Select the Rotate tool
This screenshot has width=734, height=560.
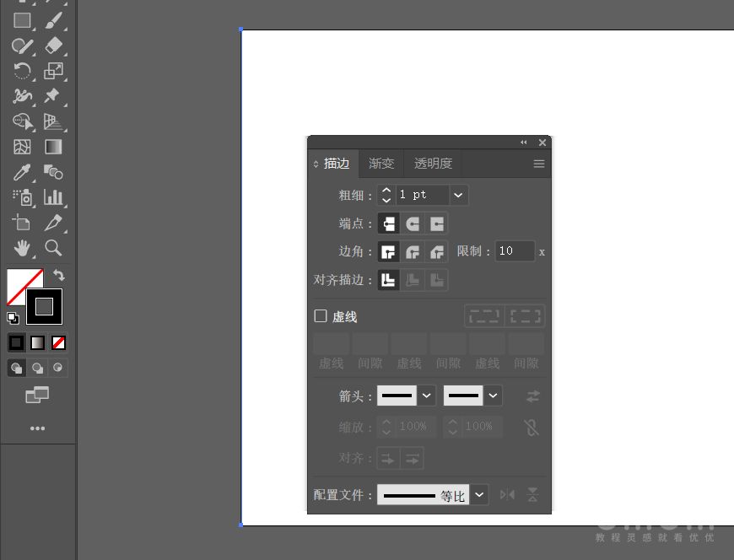click(x=22, y=71)
